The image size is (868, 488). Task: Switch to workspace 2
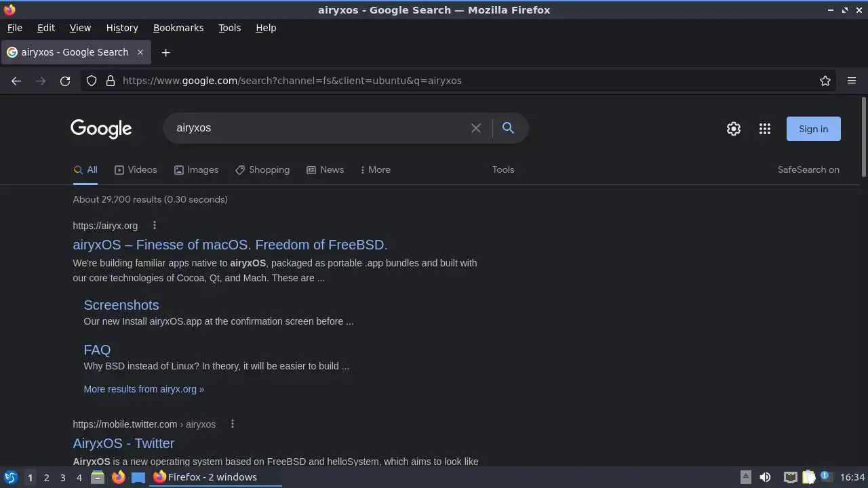tap(46, 477)
